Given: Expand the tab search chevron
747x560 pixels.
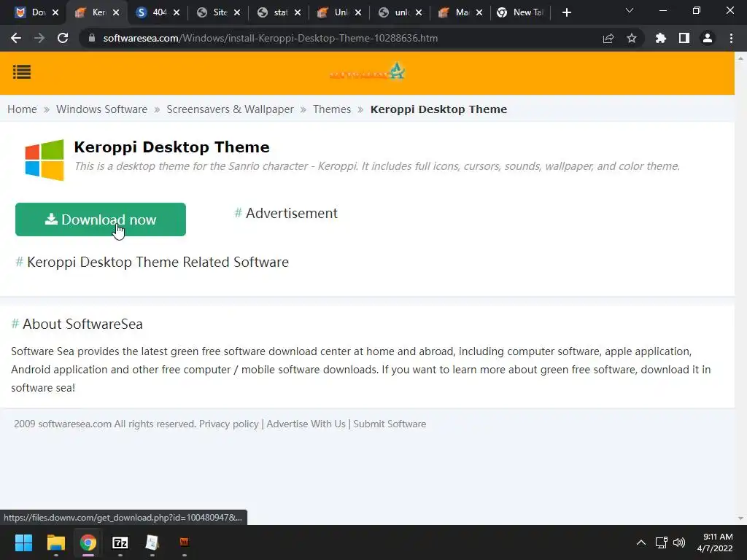Looking at the screenshot, I should pos(630,10).
